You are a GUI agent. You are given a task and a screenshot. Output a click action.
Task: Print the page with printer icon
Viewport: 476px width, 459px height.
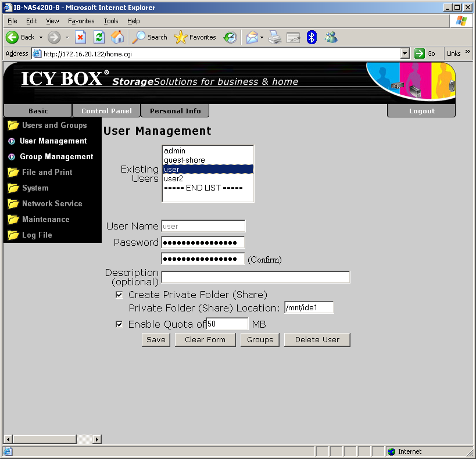pyautogui.click(x=275, y=37)
